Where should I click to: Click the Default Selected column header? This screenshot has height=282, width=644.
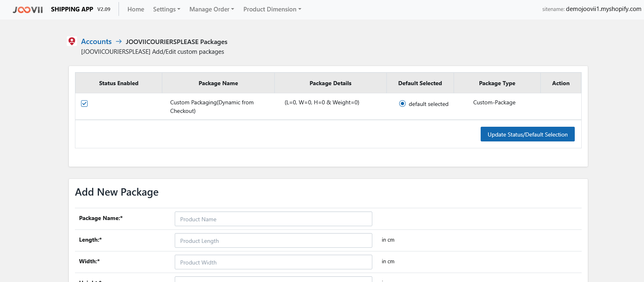point(420,83)
